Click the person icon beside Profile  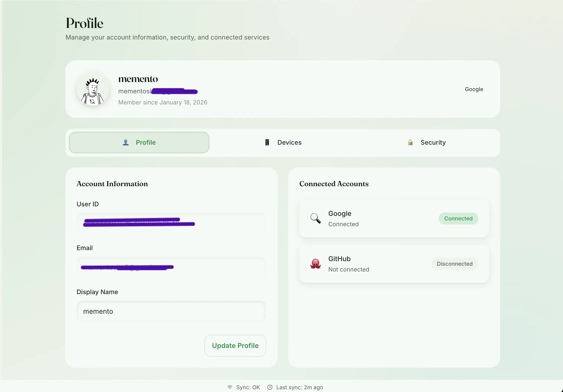point(126,142)
